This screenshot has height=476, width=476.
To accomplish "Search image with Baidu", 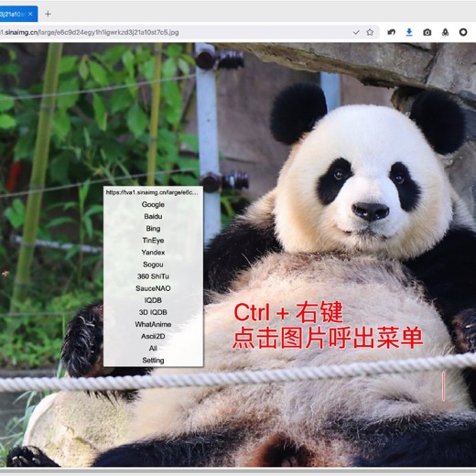I will 153,216.
